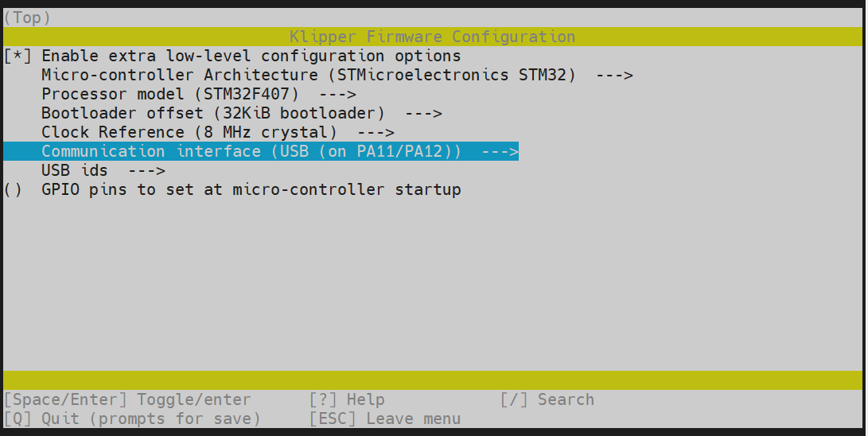Viewport: 868px width, 436px height.
Task: Open the USB ids submenu
Action: click(74, 171)
